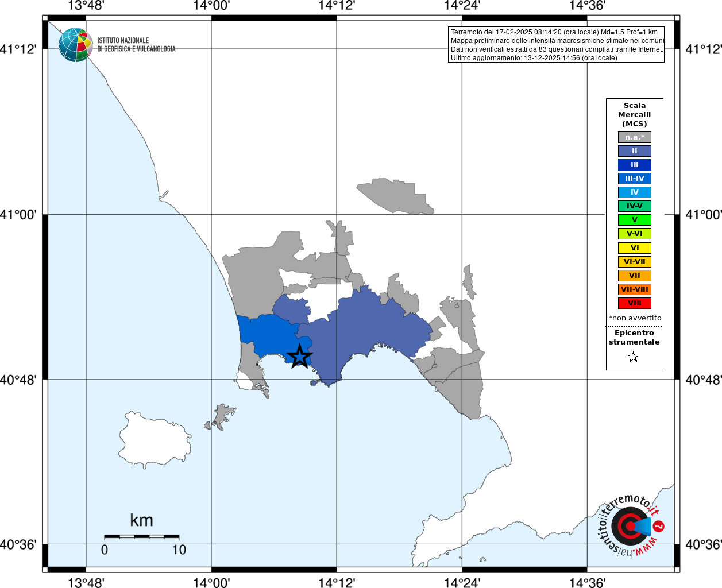The width and height of the screenshot is (722, 588).
Task: Click the 'Epicentro strumentale' legend label
Action: (x=634, y=338)
